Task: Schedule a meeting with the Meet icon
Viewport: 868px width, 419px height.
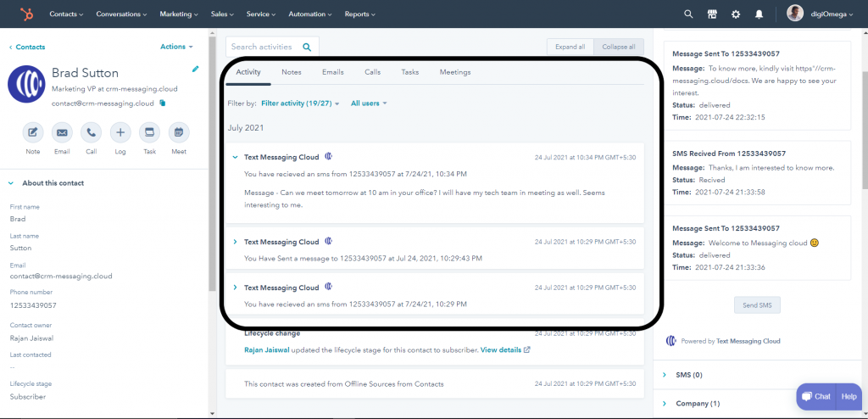Action: tap(179, 132)
